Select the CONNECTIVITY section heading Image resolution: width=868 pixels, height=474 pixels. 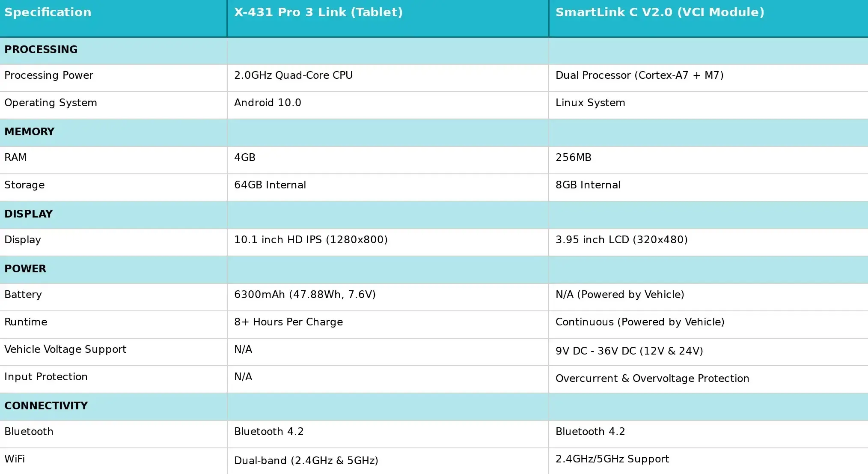point(46,406)
